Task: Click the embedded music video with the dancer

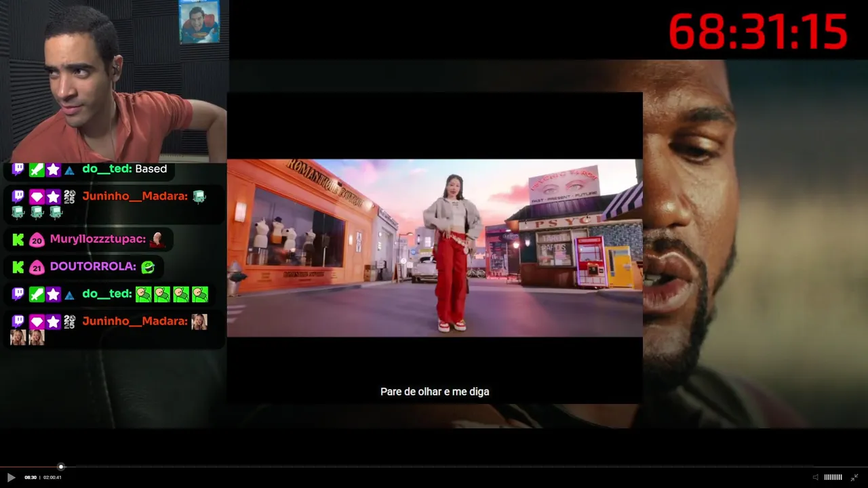Action: point(435,248)
